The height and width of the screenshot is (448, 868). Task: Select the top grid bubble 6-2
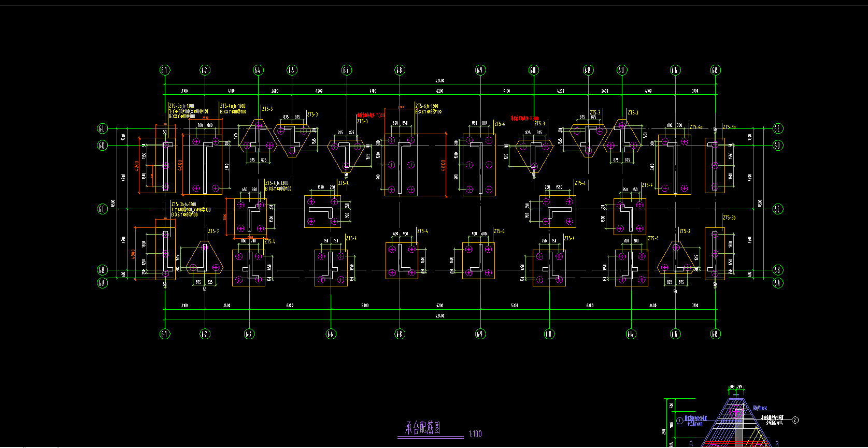205,70
